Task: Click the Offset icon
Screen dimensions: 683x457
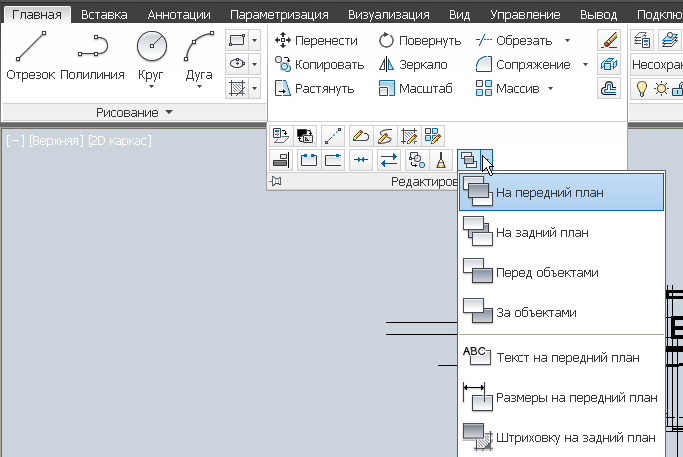Action: (609, 88)
